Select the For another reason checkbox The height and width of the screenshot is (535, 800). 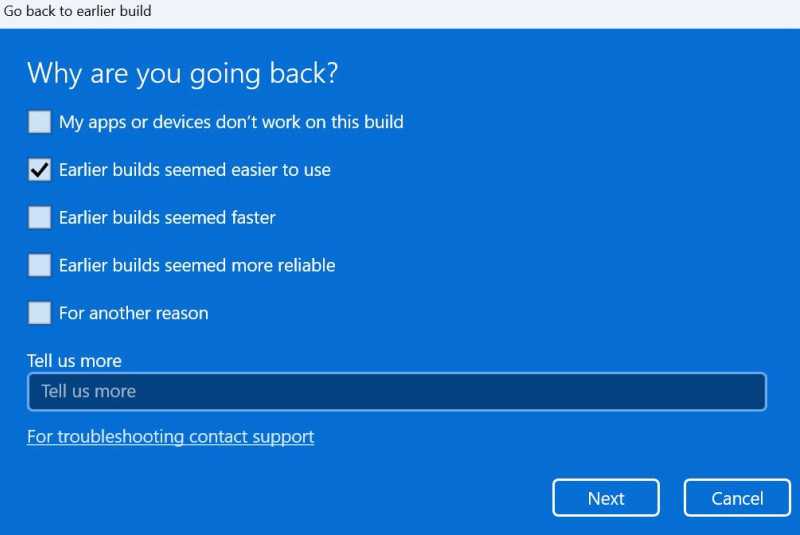tap(39, 313)
